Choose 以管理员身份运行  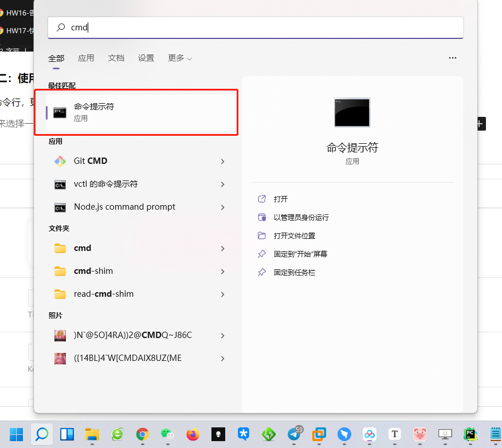coord(301,217)
